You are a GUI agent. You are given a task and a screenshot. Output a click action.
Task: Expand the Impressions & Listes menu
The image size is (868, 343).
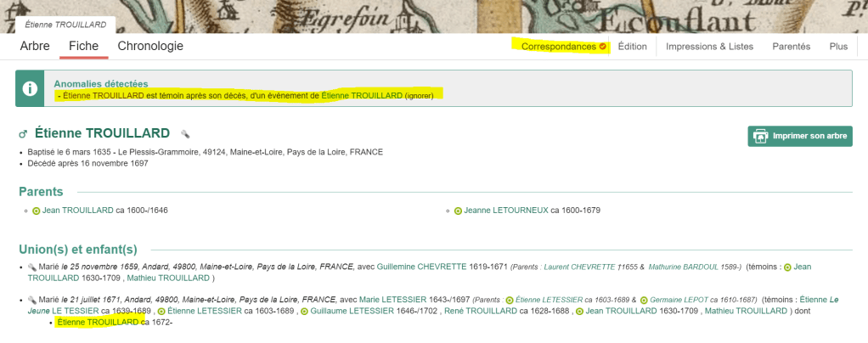[709, 47]
